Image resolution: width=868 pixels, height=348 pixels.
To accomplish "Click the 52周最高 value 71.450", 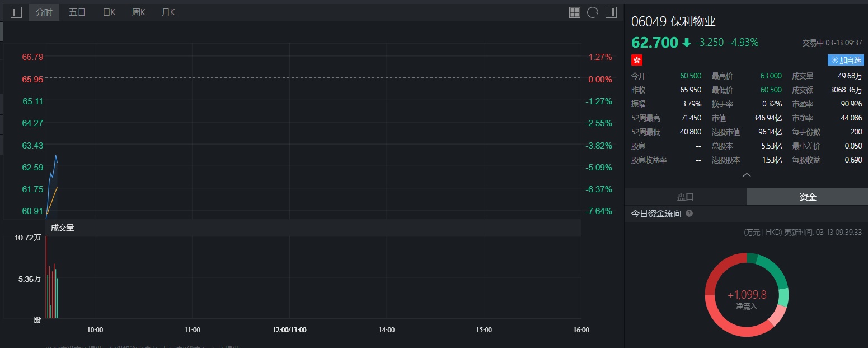I will point(691,118).
